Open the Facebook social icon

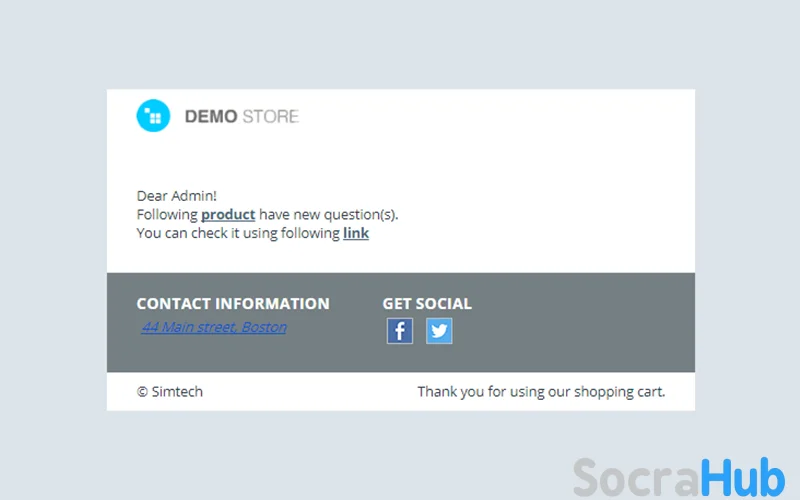click(x=399, y=331)
